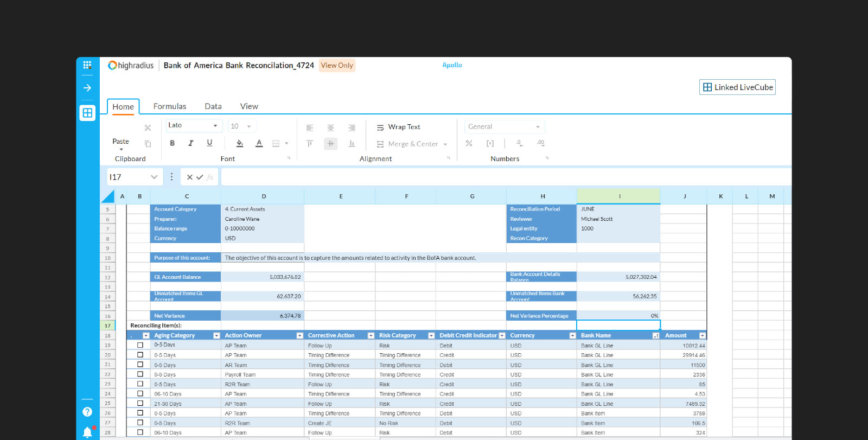Click the select-all corner triangle
Image resolution: width=868 pixels, height=440 pixels.
pos(107,196)
